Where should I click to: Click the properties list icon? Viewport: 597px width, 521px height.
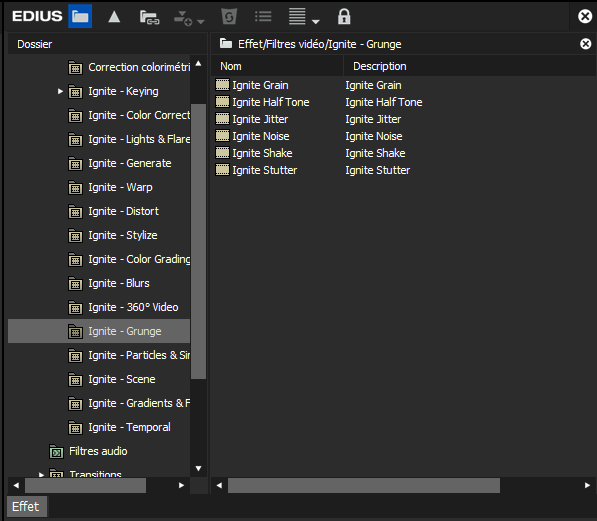click(x=263, y=16)
